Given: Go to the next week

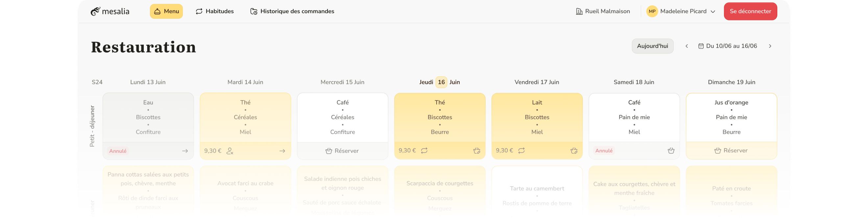Looking at the screenshot, I should (770, 46).
